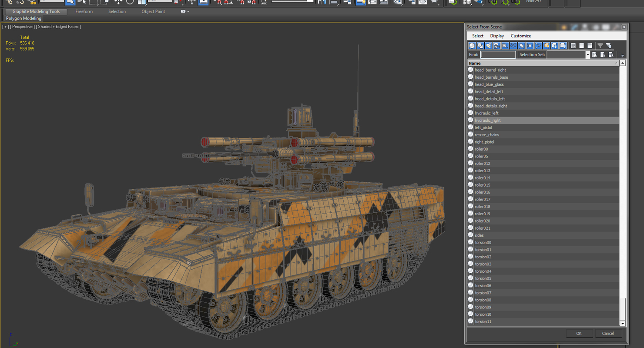The image size is (644, 348).
Task: Select torsion08 in the list
Action: 543,300
